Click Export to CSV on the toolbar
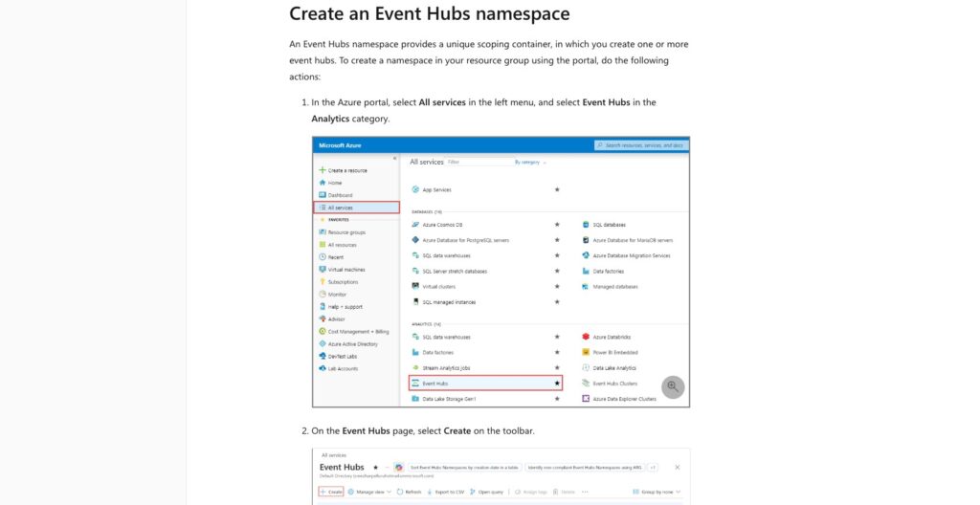 [x=446, y=492]
